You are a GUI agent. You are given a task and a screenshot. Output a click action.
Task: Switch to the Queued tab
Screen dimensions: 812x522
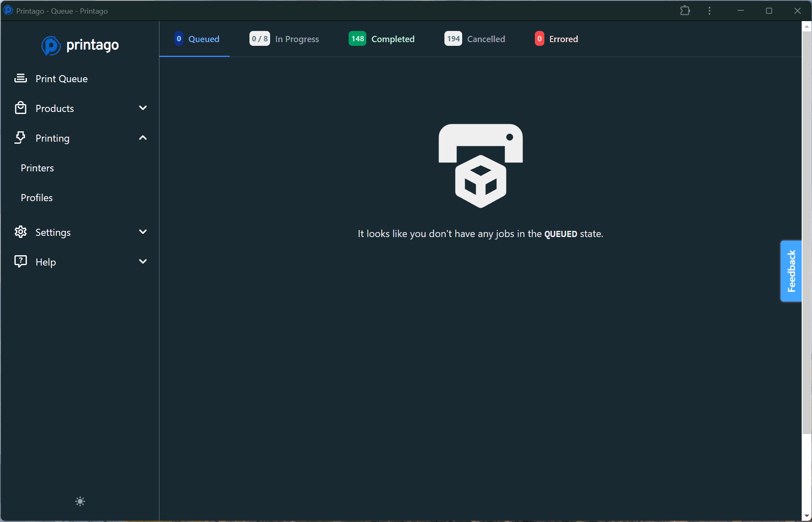(195, 39)
